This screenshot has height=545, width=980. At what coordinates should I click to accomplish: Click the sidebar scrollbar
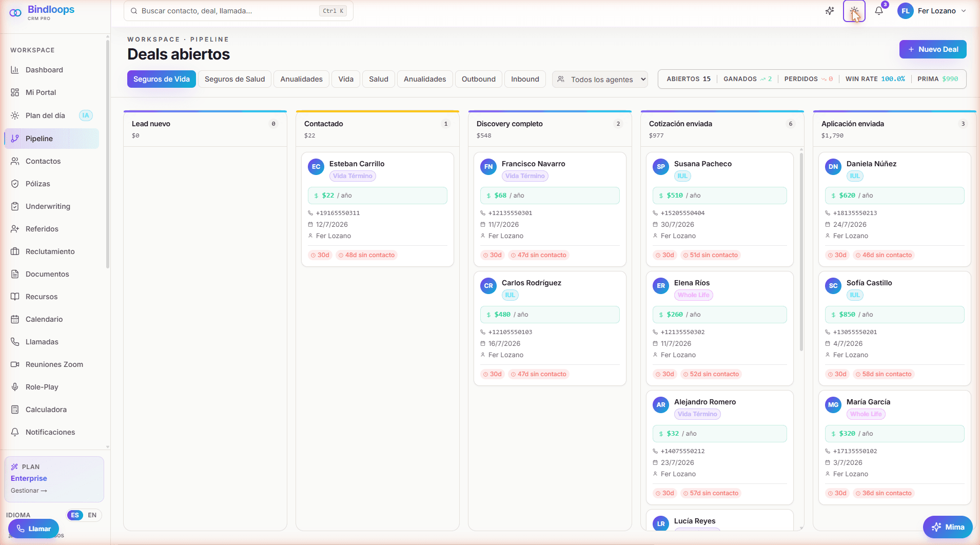click(108, 154)
